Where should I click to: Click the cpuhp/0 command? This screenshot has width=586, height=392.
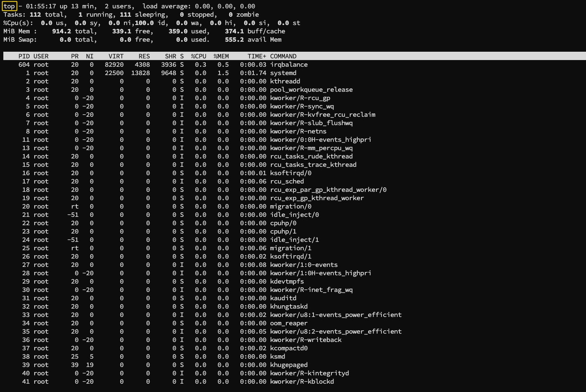283,223
